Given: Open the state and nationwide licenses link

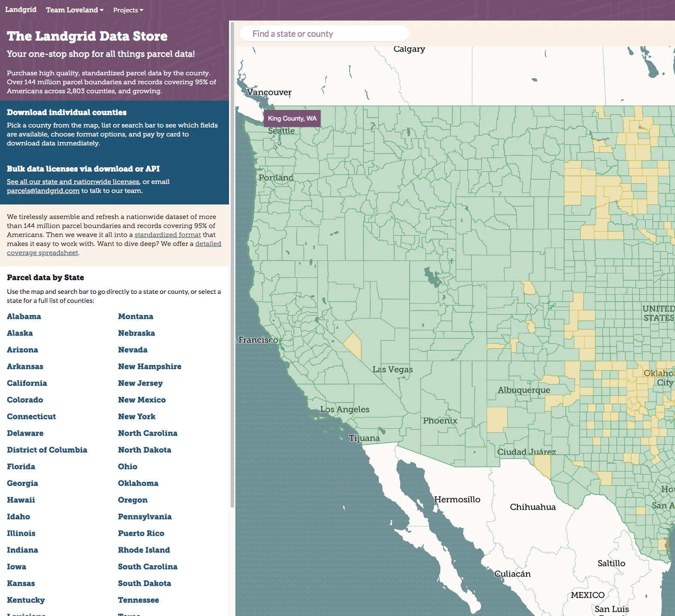Looking at the screenshot, I should point(73,181).
